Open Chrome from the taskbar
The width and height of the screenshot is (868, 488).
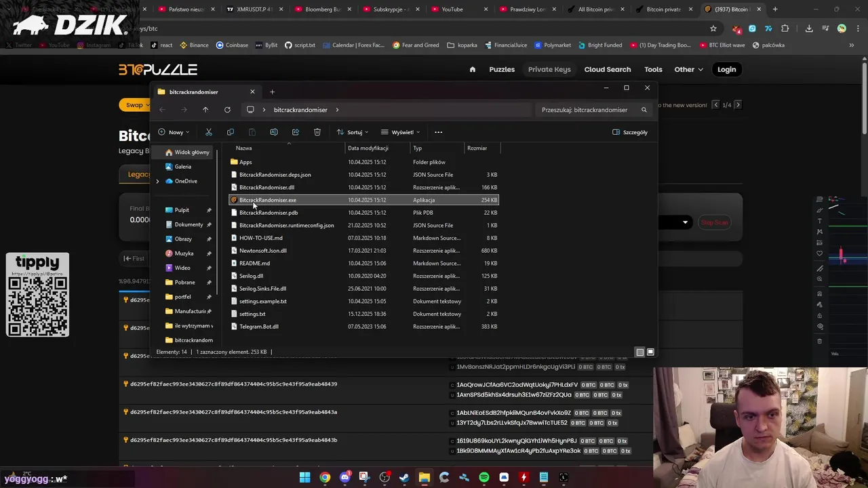point(325,477)
